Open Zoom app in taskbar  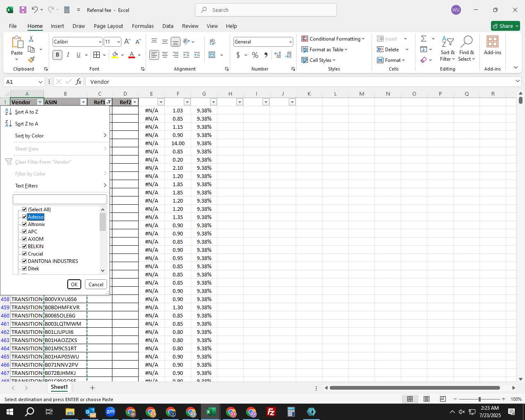click(x=110, y=412)
